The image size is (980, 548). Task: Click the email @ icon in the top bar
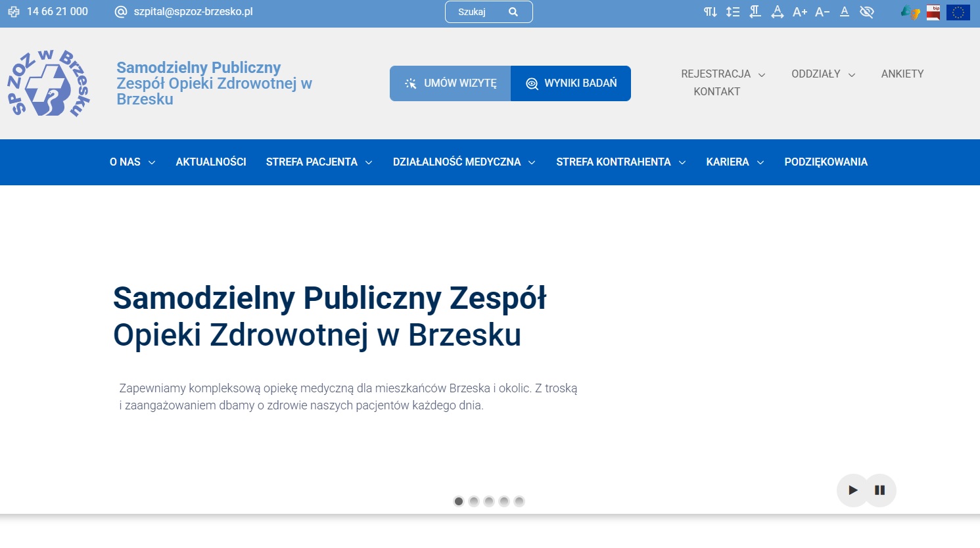click(120, 11)
